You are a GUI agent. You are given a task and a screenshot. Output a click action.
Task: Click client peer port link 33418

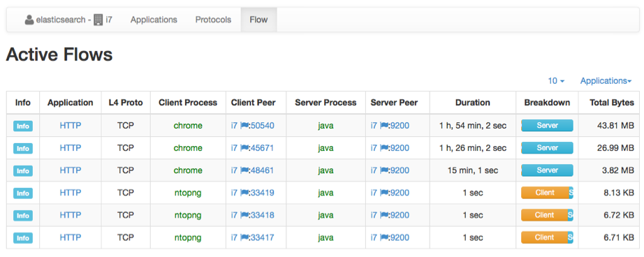tap(263, 215)
